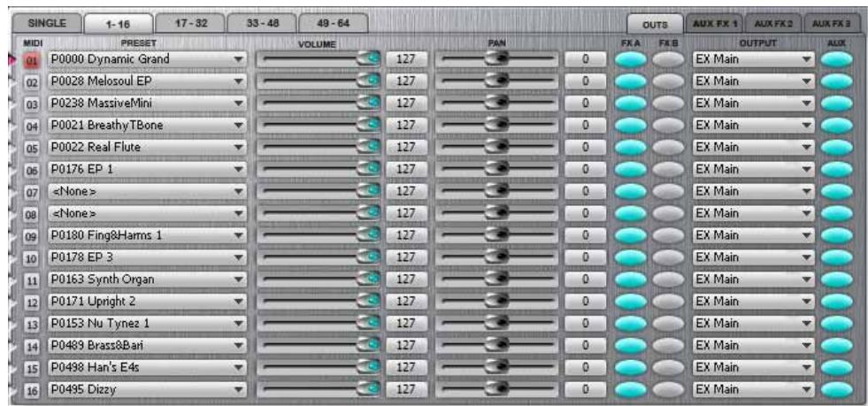Switch to the 33-48 channels tab
868x406 pixels.
click(x=261, y=24)
